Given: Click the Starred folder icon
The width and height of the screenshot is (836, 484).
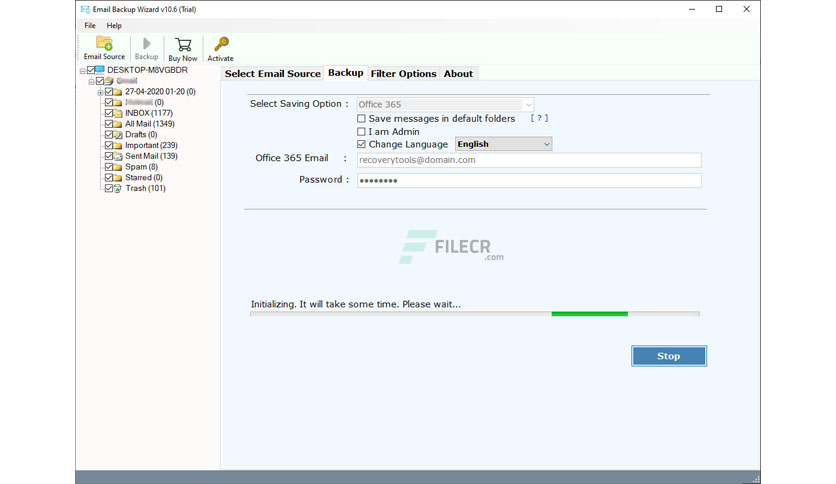Looking at the screenshot, I should click(x=117, y=178).
